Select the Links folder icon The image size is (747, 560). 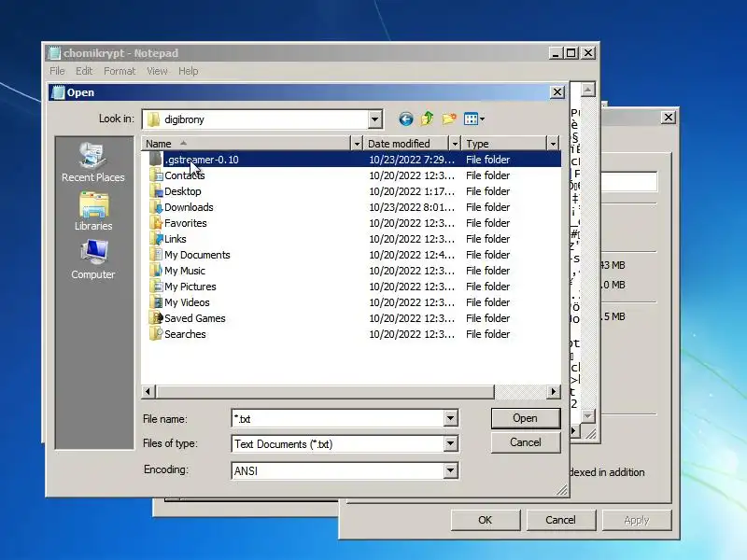point(156,239)
